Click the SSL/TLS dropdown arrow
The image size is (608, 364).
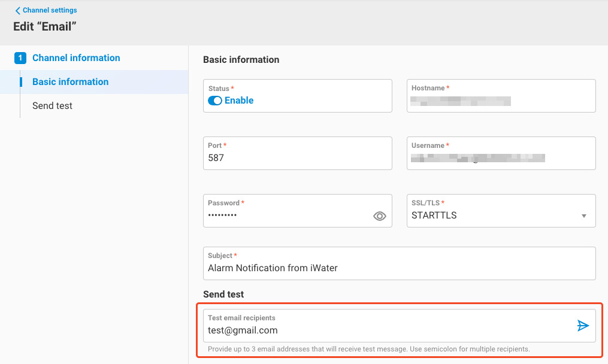point(584,216)
